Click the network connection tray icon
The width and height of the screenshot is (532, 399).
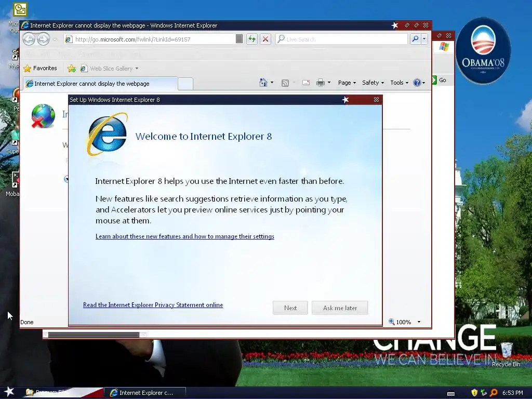484,393
